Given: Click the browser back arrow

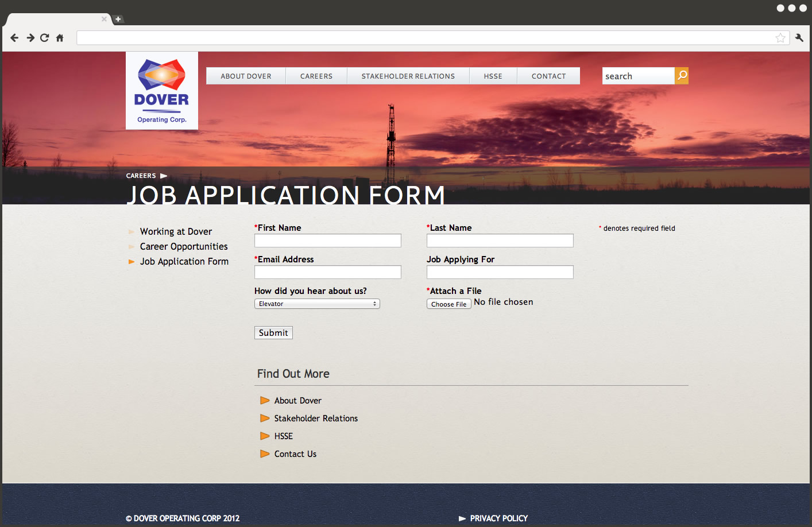Looking at the screenshot, I should [14, 38].
